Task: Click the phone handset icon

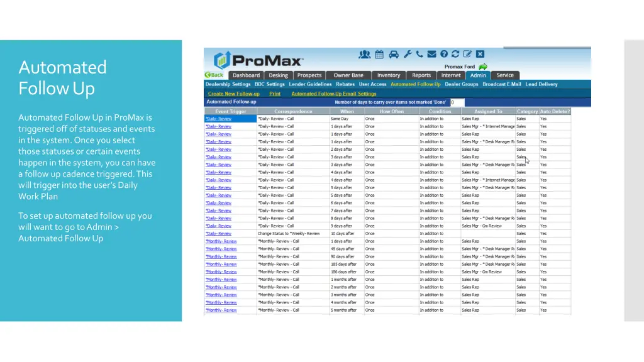Action: pos(419,54)
